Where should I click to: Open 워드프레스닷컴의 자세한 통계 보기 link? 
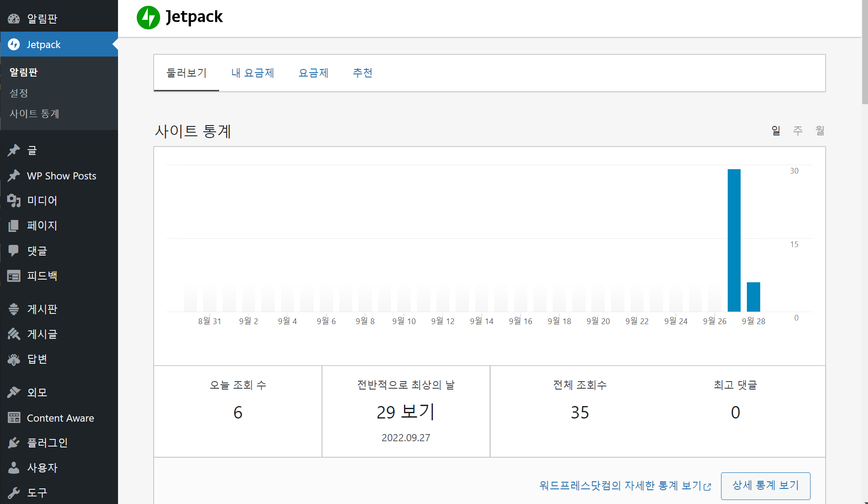coord(624,485)
